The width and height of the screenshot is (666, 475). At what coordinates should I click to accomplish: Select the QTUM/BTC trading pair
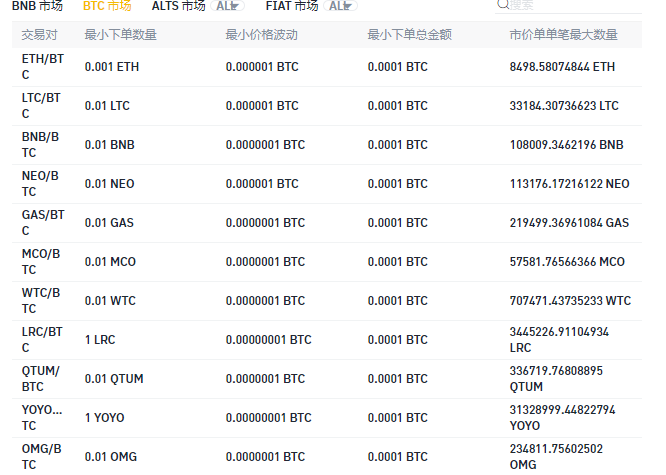tap(42, 379)
